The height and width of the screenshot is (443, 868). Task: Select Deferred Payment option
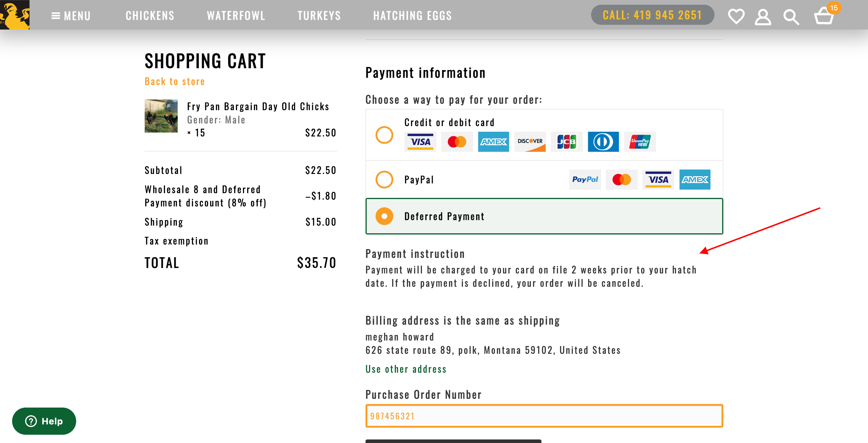tap(384, 216)
